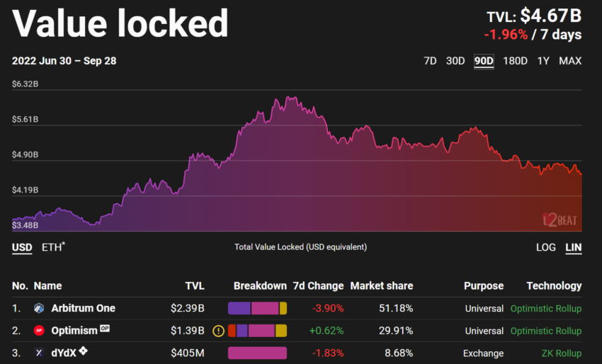The height and width of the screenshot is (364, 602).
Task: Click the yellow warning icon beside Optimism
Action: click(x=218, y=331)
